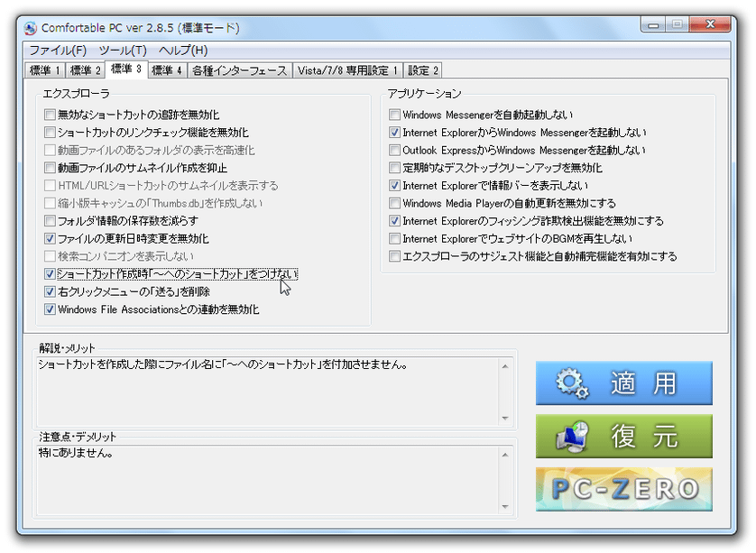Check Windows Media Playerの自動更新を無効にする

(394, 203)
